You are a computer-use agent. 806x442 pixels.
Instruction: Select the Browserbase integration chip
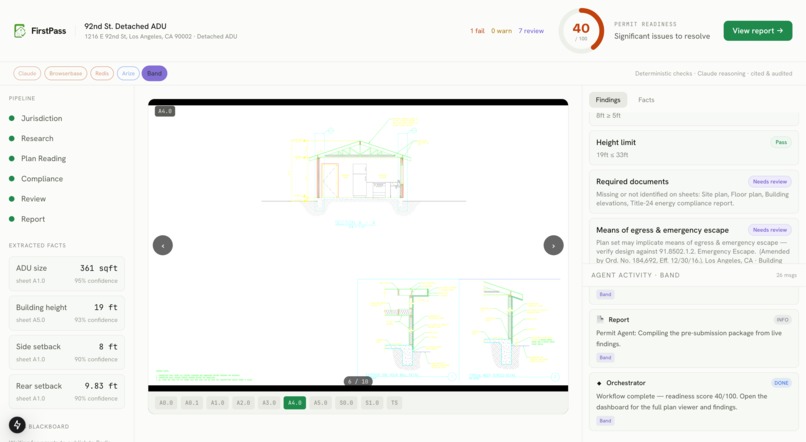66,73
